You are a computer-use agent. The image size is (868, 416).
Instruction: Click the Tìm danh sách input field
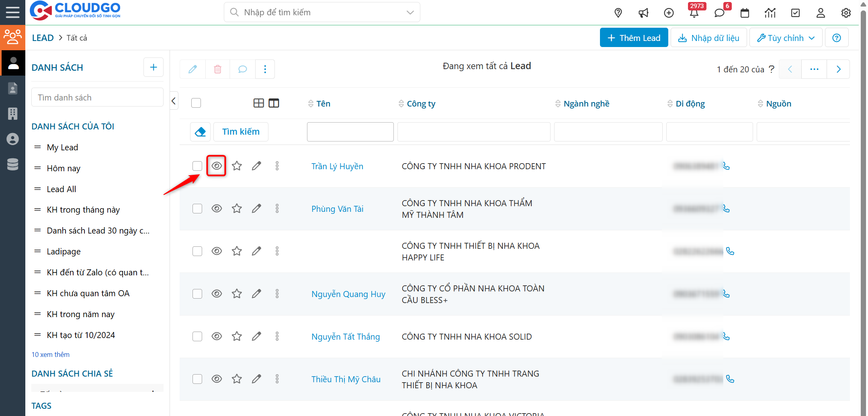coord(97,98)
